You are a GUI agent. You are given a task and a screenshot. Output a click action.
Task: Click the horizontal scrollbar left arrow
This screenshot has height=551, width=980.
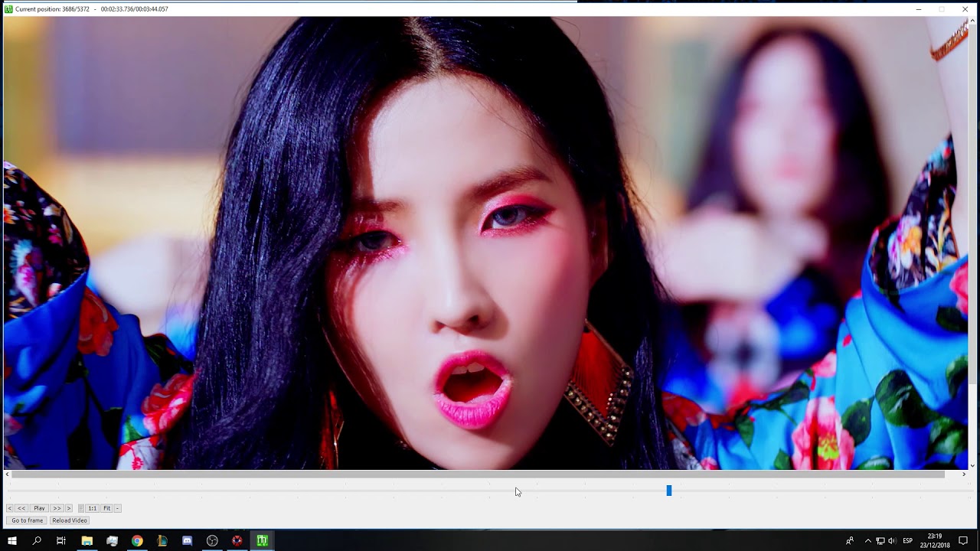(x=8, y=474)
